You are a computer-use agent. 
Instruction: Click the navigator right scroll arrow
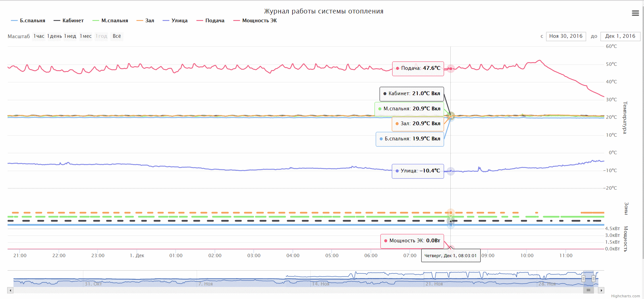(x=601, y=290)
